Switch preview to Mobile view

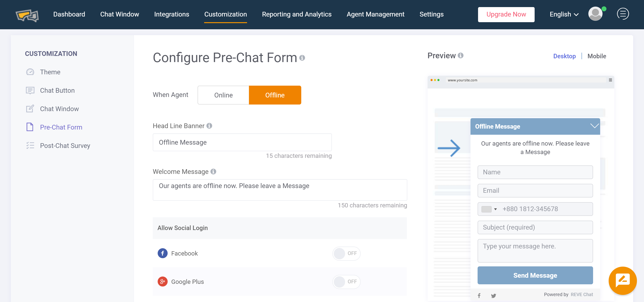tap(596, 56)
